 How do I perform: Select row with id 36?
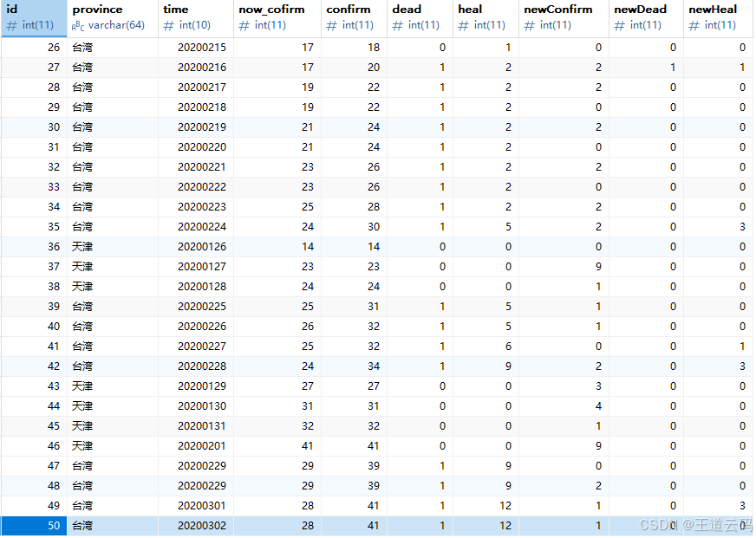click(x=376, y=247)
